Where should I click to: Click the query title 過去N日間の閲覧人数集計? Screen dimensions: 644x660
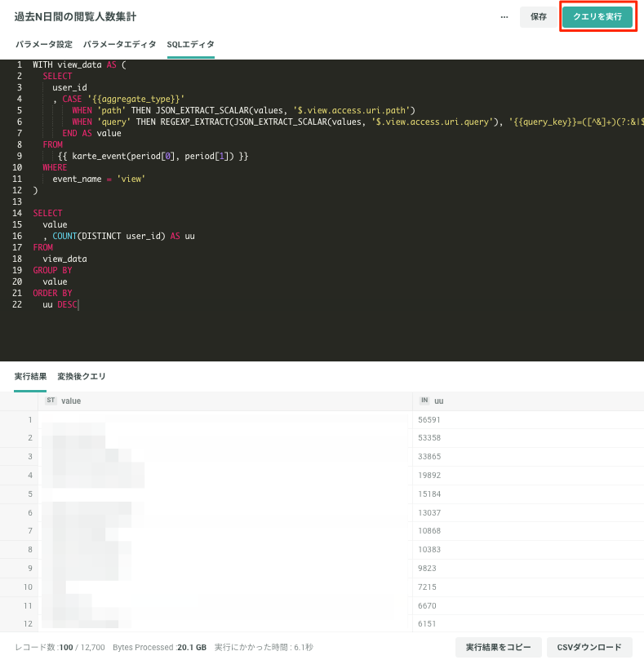75,17
